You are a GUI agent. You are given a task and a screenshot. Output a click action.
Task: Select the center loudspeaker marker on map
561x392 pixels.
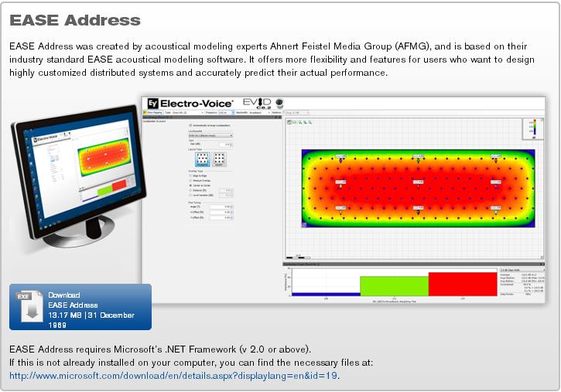[418, 184]
